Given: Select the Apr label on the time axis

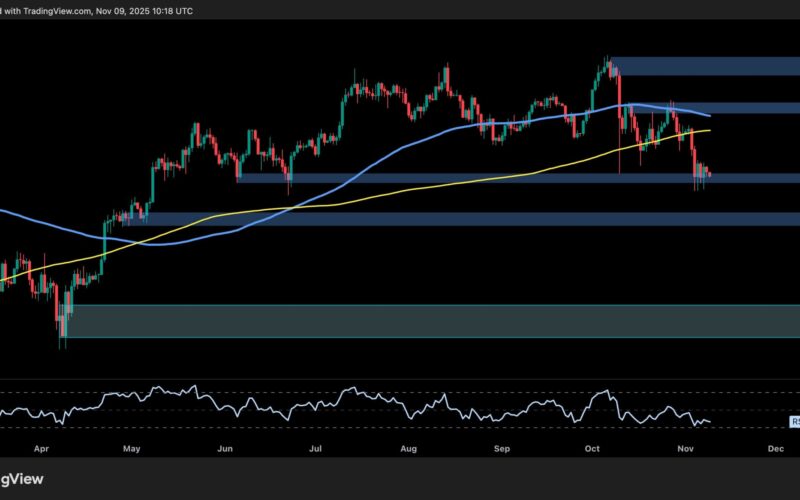Looking at the screenshot, I should pyautogui.click(x=42, y=451).
